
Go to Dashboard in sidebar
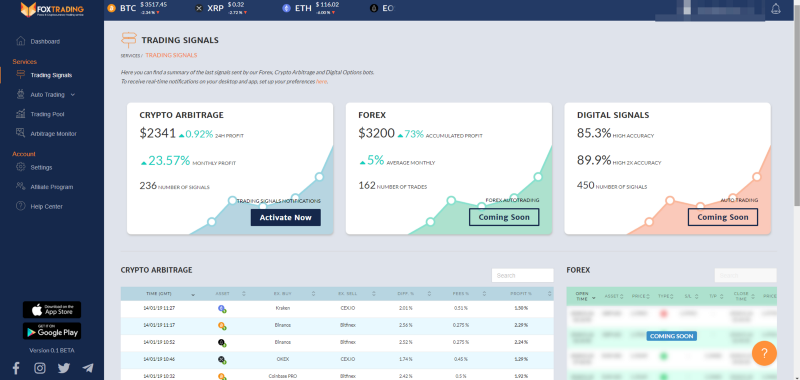[x=45, y=41]
